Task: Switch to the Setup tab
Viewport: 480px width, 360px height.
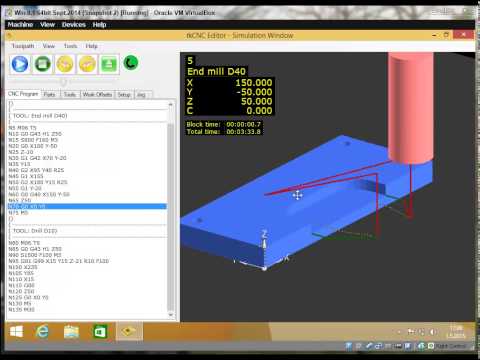Action: [124, 95]
